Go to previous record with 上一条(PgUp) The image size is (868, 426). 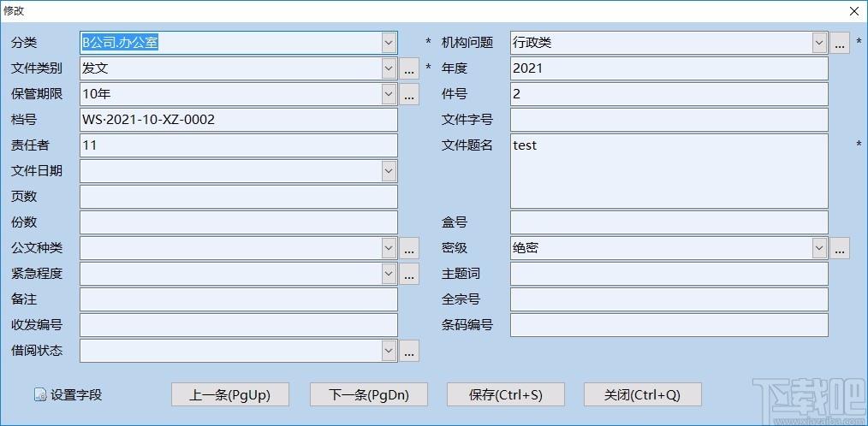[230, 394]
